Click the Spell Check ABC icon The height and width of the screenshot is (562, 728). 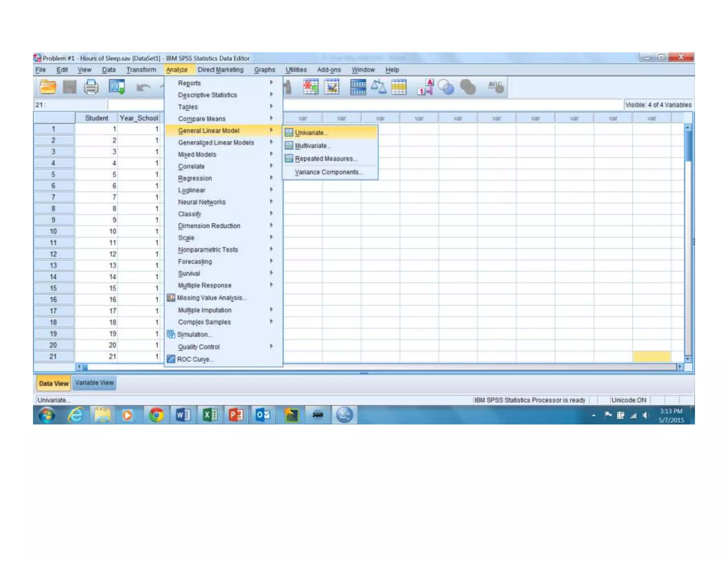(495, 87)
